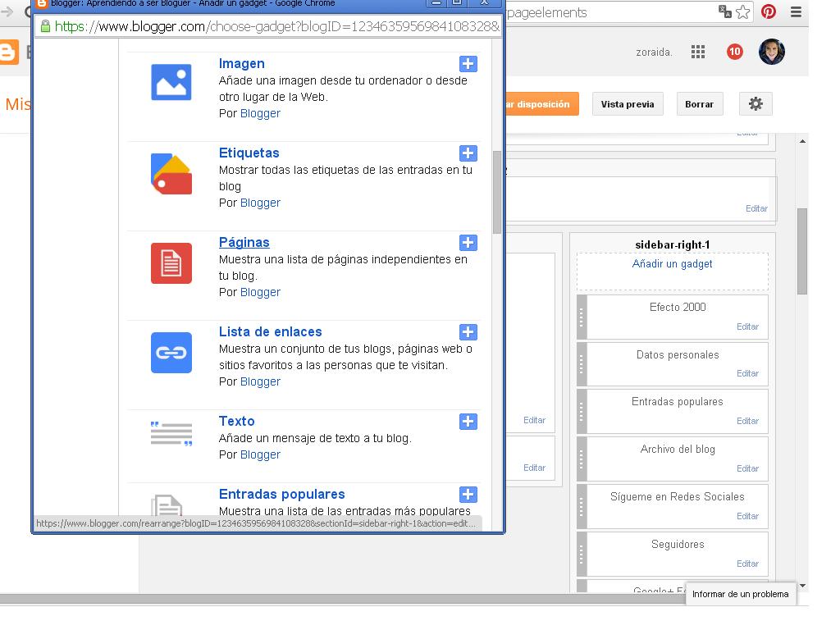The height and width of the screenshot is (630, 840).
Task: Add the Imagen gadget with its plus button
Action: pyautogui.click(x=468, y=64)
